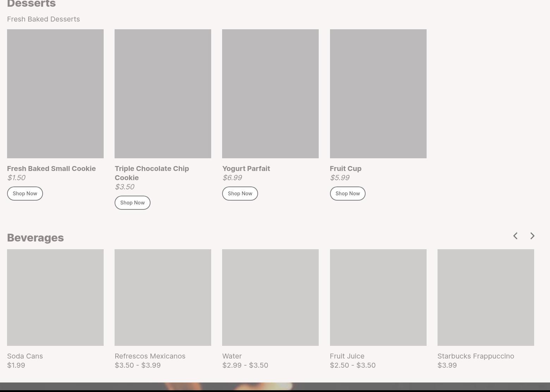
Task: Click the Yogurt Parfait title link
Action: pyautogui.click(x=246, y=169)
